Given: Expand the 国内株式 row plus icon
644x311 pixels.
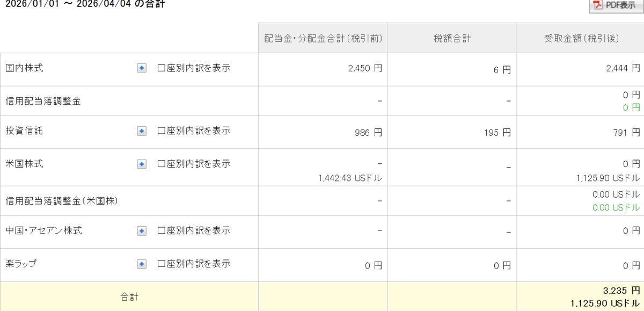Looking at the screenshot, I should click(142, 68).
